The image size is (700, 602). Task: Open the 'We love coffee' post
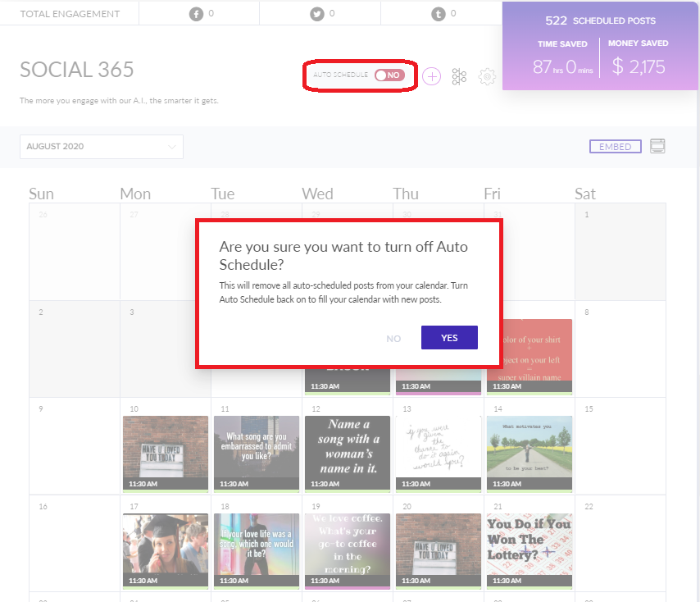pyautogui.click(x=348, y=551)
